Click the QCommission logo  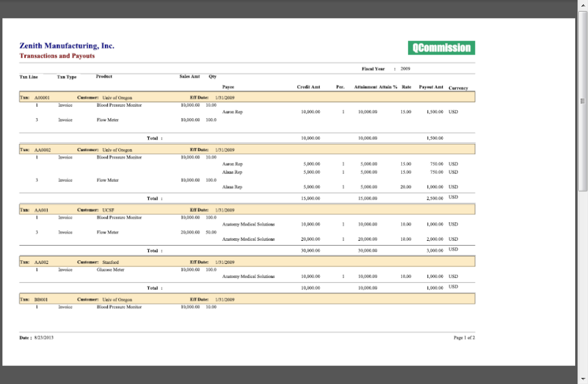click(x=441, y=47)
